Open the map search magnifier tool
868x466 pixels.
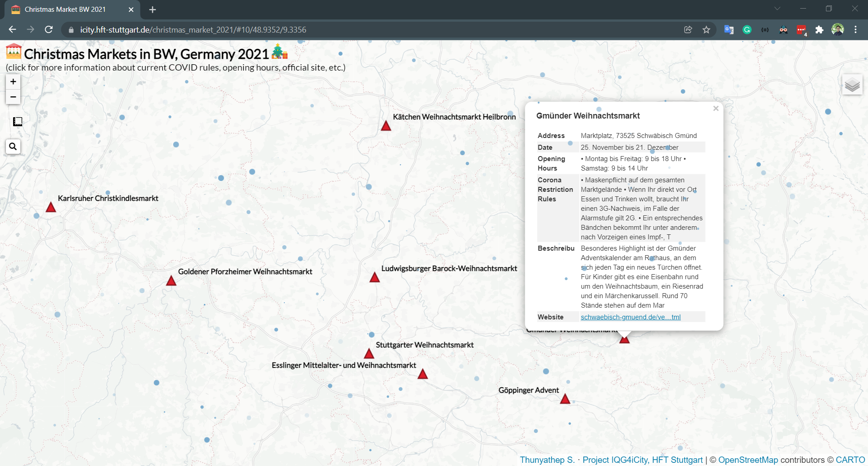click(13, 147)
